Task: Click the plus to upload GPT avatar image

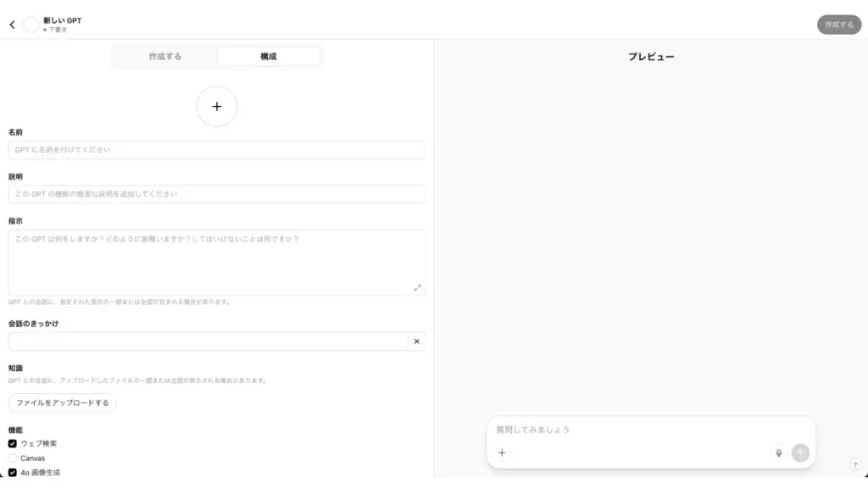Action: click(x=216, y=106)
